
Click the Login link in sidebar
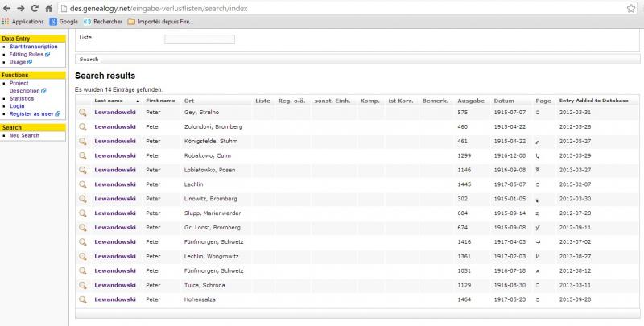17,105
